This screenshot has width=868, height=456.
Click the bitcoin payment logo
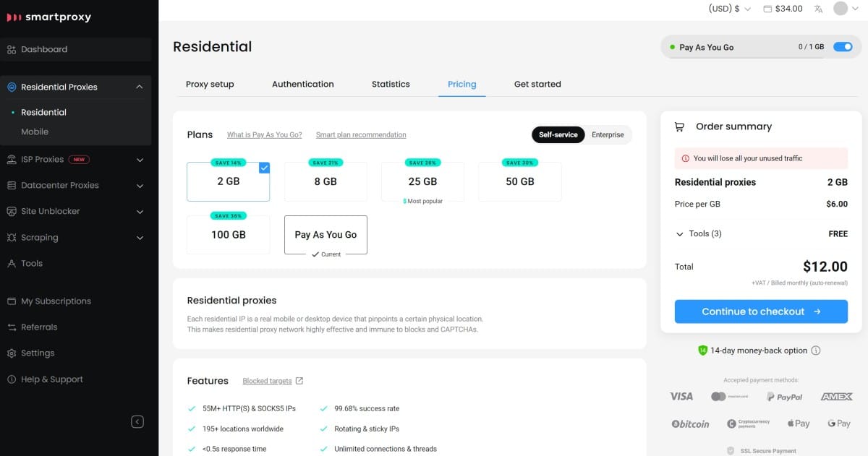[690, 424]
